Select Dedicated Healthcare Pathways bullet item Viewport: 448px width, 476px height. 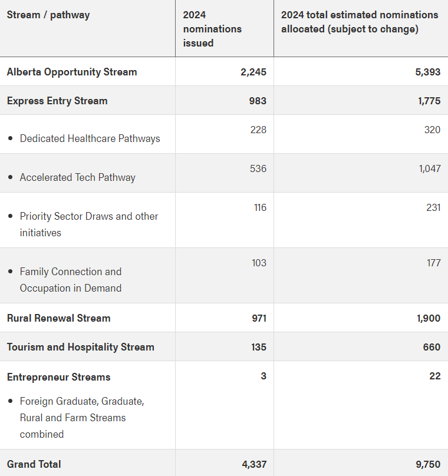point(90,138)
